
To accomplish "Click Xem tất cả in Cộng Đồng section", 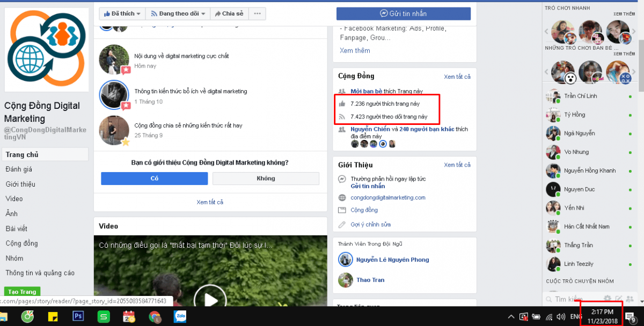I will pyautogui.click(x=457, y=77).
